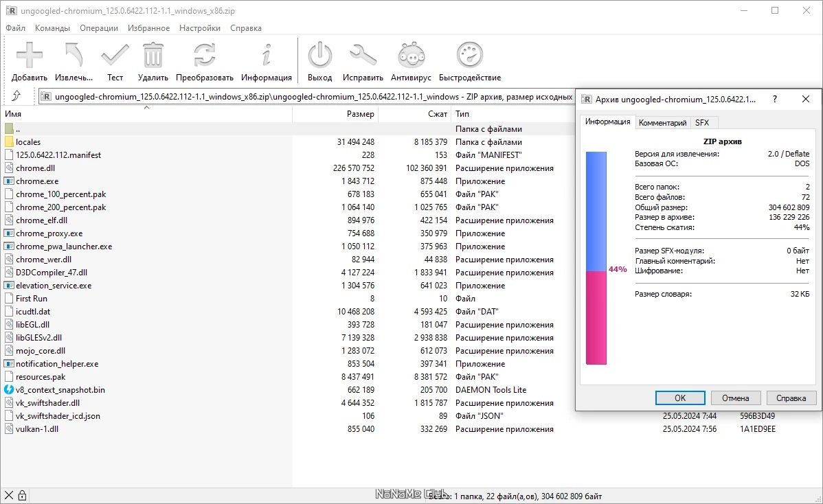This screenshot has height=504, width=823.
Task: Click the WinRAR icon in window title bar
Action: [x=11, y=10]
